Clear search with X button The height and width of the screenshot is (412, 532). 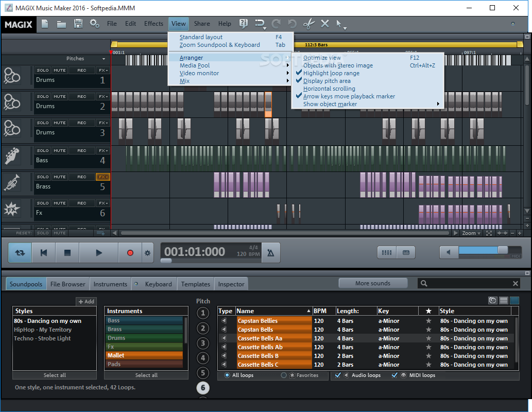pyautogui.click(x=516, y=283)
